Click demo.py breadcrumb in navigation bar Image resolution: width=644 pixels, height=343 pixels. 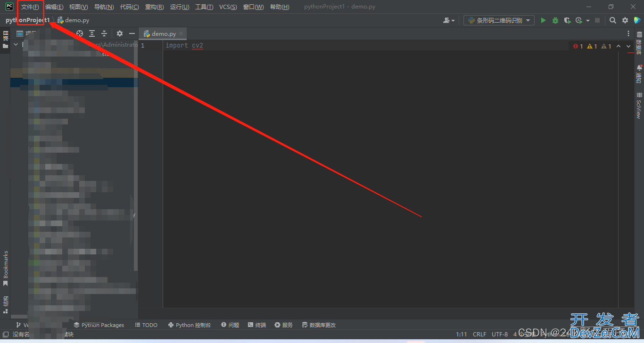coord(74,20)
